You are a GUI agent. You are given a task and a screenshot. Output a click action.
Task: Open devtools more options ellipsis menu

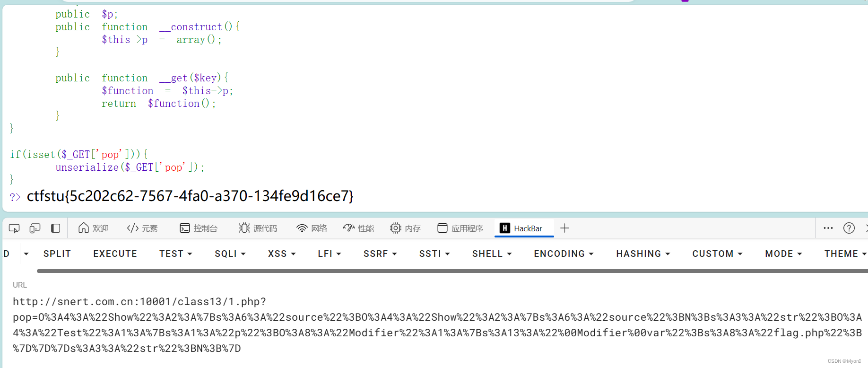[x=828, y=228]
